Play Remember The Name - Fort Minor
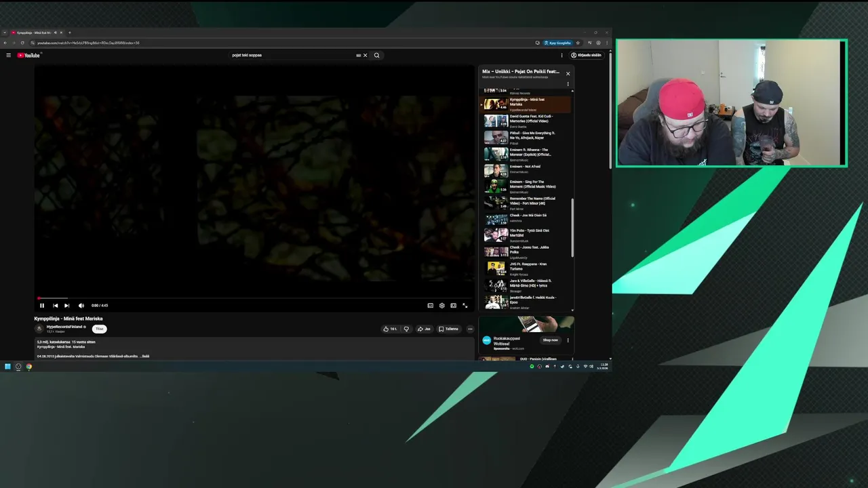 [x=526, y=203]
